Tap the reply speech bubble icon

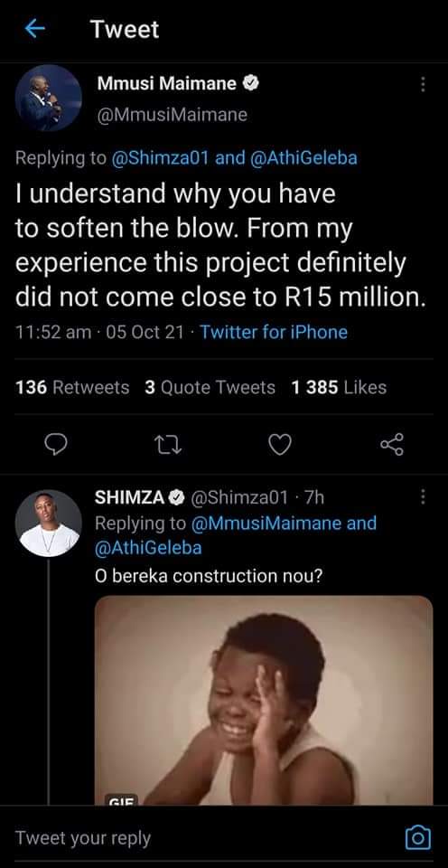(57, 444)
